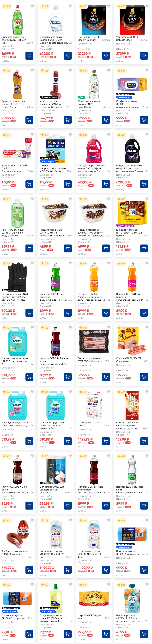Image resolution: width=152 pixels, height=644 pixels.
Task: Favorite ЧУДО Ванильный пломбир cocktail
Action: tap(147, 392)
